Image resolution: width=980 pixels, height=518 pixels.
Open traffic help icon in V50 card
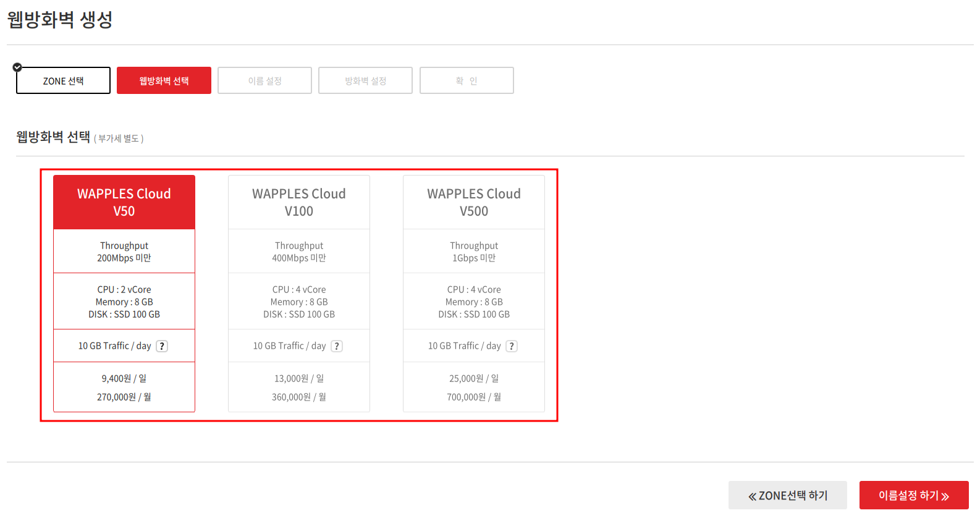162,346
